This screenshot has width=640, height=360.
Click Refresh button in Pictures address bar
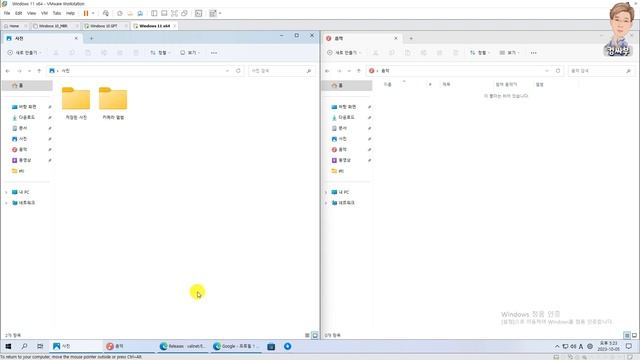coord(238,71)
